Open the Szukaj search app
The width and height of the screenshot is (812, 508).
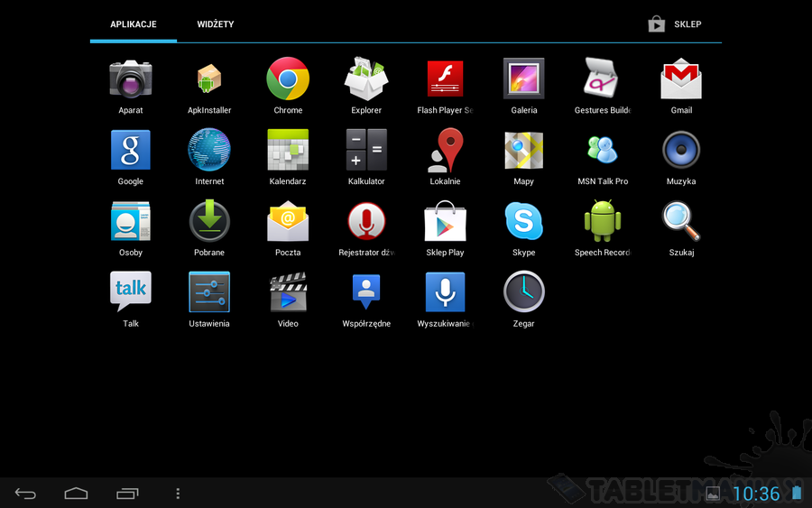681,221
